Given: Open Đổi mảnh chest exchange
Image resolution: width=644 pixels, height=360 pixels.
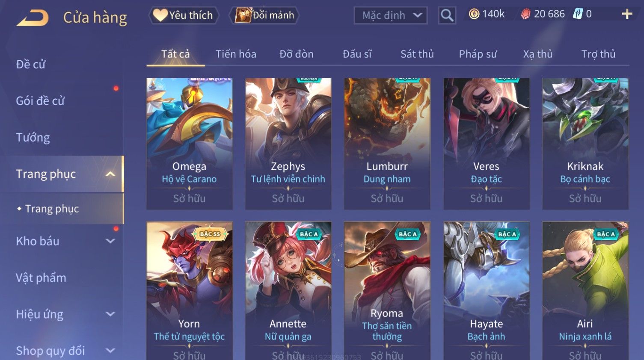Looking at the screenshot, I should [x=264, y=15].
